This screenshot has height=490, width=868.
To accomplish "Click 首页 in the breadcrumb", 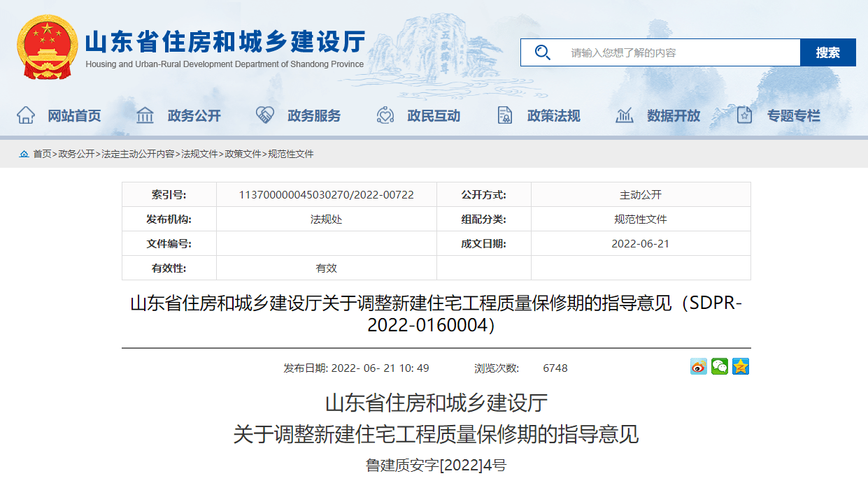I will pos(42,154).
